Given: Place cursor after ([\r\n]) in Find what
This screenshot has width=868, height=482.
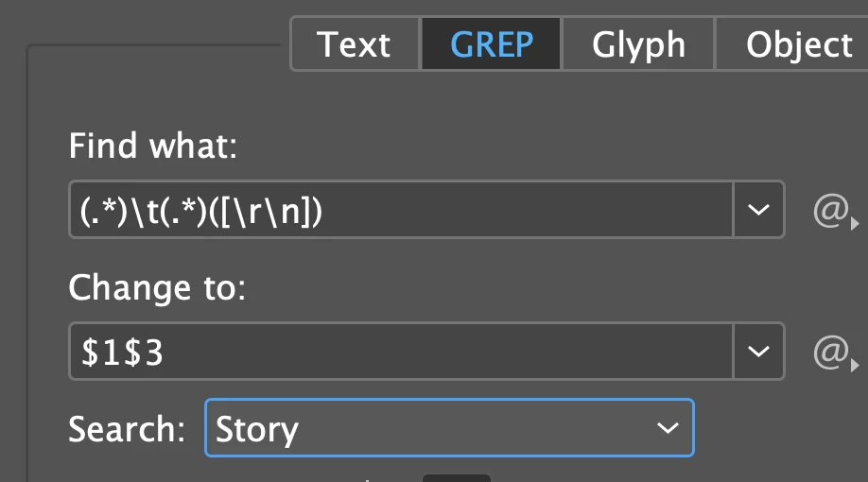Looking at the screenshot, I should pyautogui.click(x=324, y=211).
